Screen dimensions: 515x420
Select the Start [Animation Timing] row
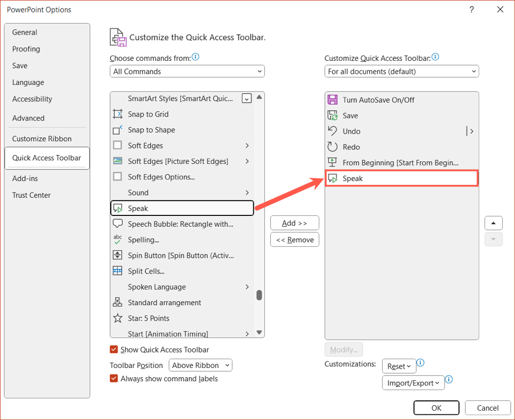click(182, 333)
